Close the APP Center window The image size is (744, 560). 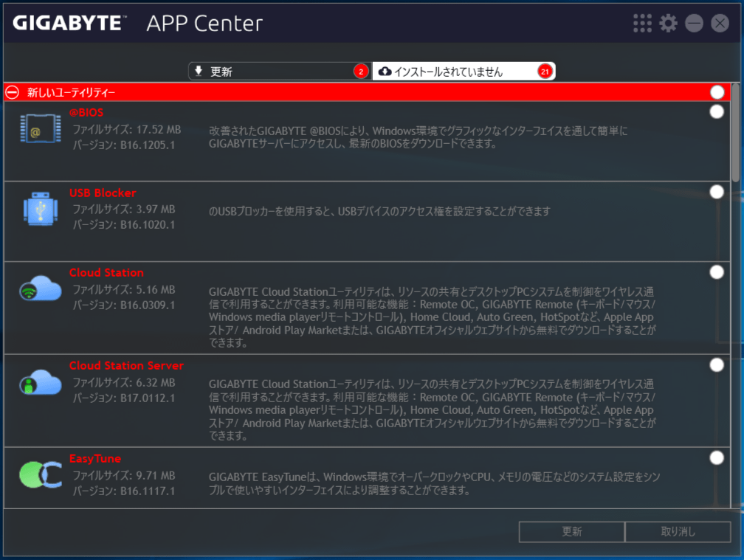pyautogui.click(x=720, y=23)
